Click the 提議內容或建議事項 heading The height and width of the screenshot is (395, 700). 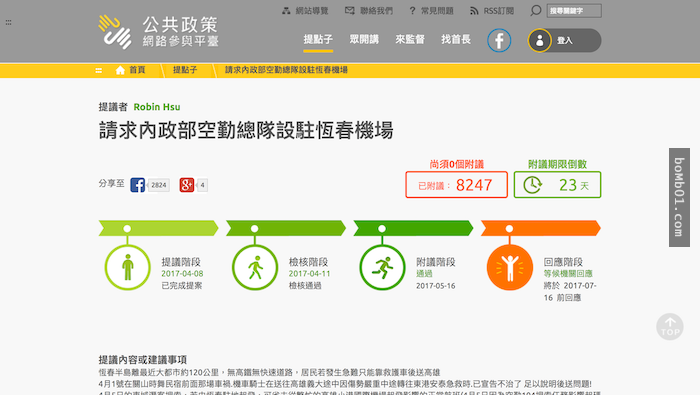[143, 360]
